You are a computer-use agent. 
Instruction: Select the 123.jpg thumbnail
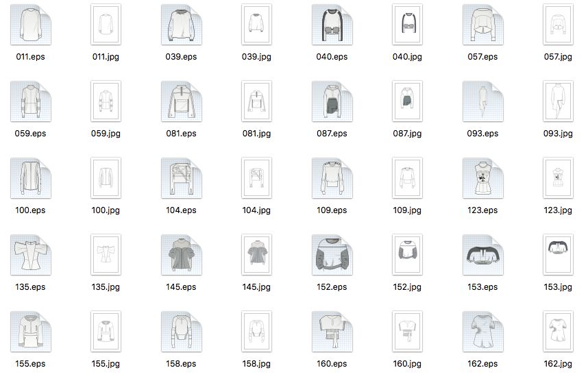pyautogui.click(x=558, y=178)
